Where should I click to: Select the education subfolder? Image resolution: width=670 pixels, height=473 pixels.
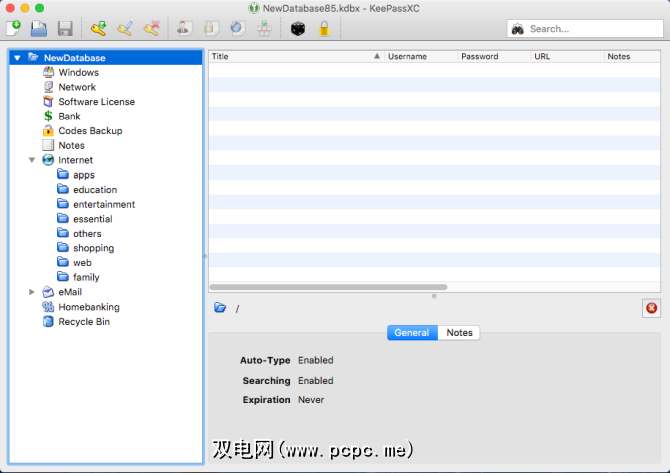95,190
